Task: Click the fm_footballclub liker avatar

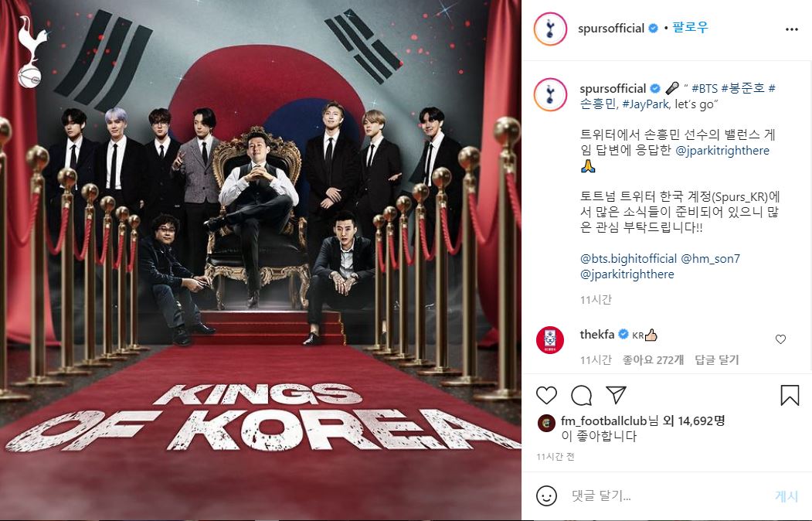Action: click(x=546, y=423)
